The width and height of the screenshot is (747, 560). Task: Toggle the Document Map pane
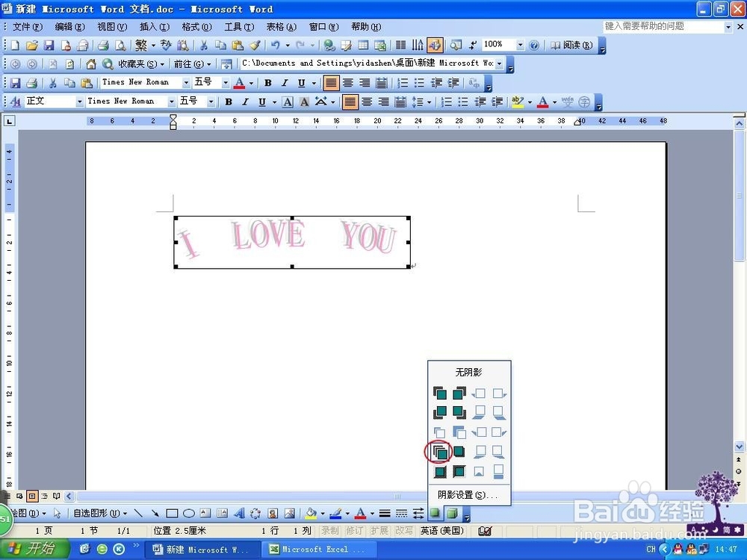456,46
